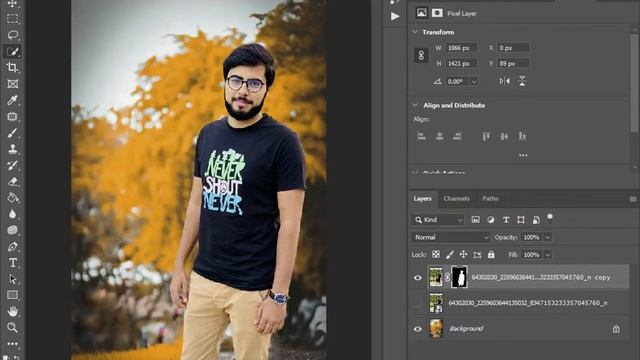Select the Rectangular Marquee tool

point(13,19)
